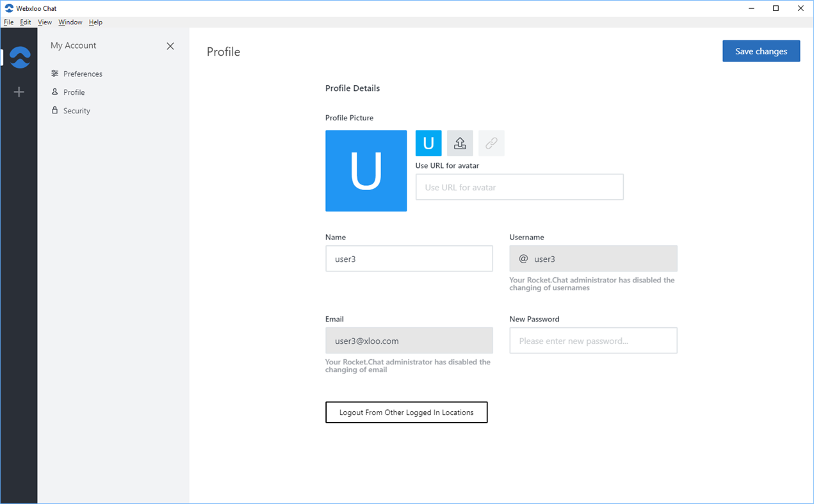Open the Window menu

tap(70, 22)
